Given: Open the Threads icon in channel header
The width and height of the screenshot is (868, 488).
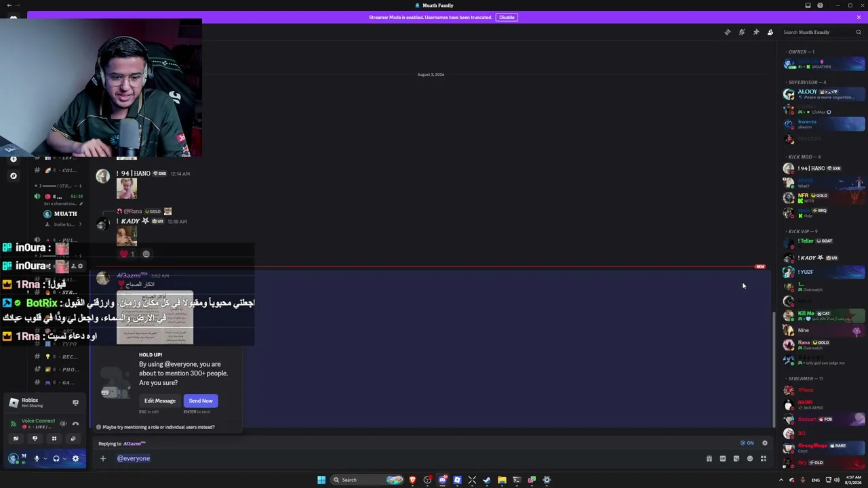Looking at the screenshot, I should point(728,32).
